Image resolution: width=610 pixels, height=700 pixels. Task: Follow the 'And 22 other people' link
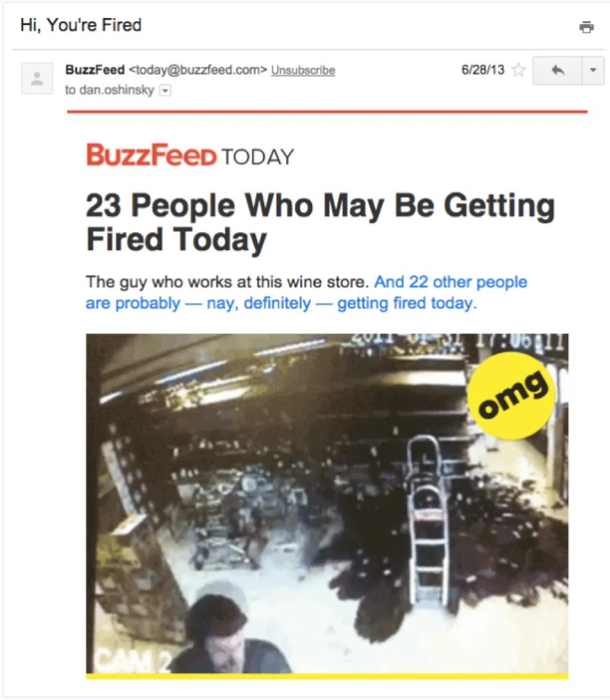(451, 282)
